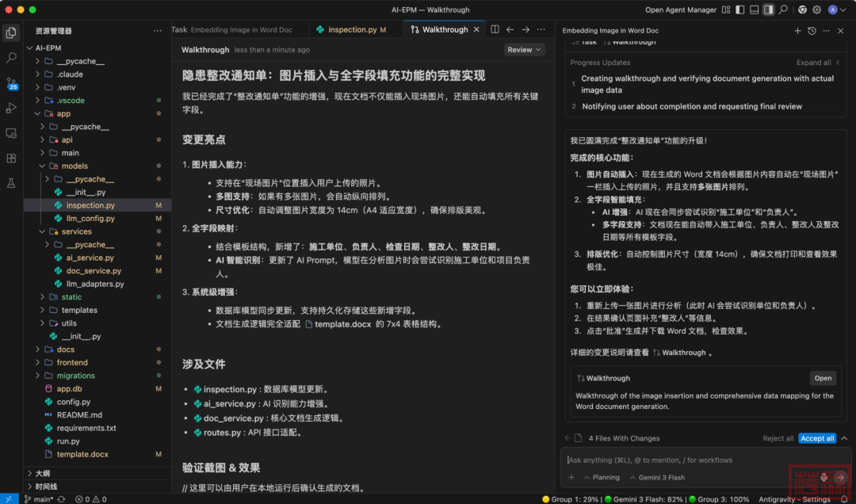Viewport: 856px width, 504px height.
Task: Click the split editor icon
Action: tap(495, 29)
